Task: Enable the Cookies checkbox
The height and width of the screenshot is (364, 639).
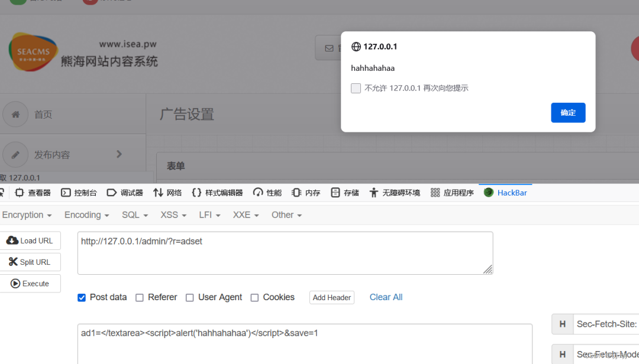Action: (254, 298)
